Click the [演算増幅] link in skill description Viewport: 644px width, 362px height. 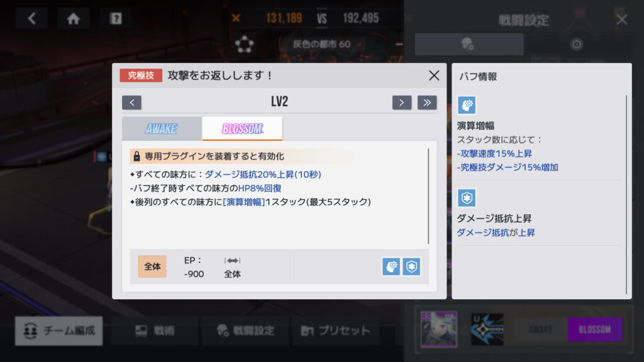click(244, 202)
